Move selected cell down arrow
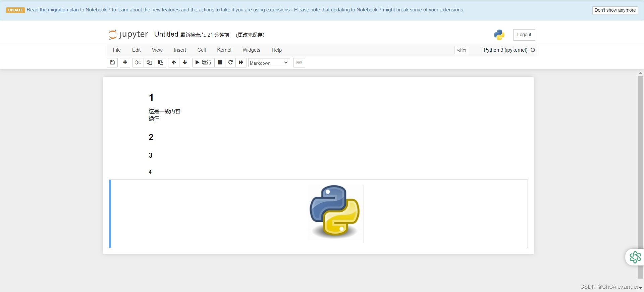Screen dimensions: 644x292 pos(185,63)
